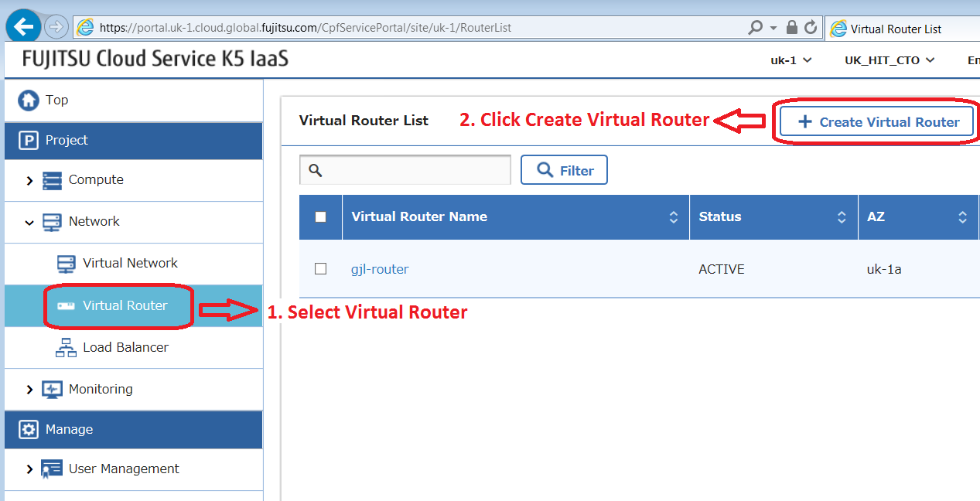Viewport: 980px width, 501px height.
Task: Click the ACTIVE status cell
Action: [x=722, y=269]
